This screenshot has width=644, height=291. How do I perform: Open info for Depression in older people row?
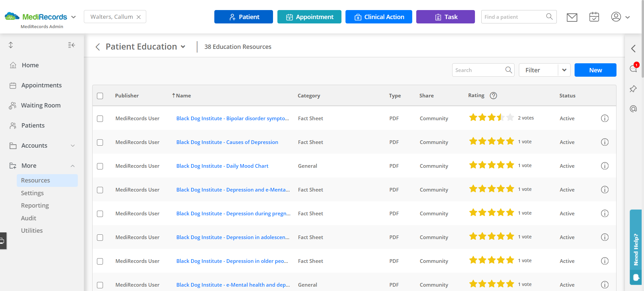604,261
